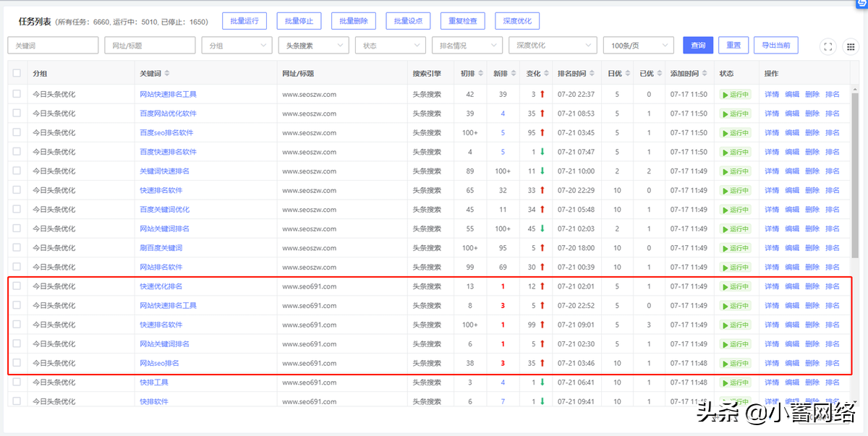The height and width of the screenshot is (436, 868).
Task: Click 运行中 status badge for 网站快速排名工具 www.seoszw.com row
Action: [x=735, y=95]
